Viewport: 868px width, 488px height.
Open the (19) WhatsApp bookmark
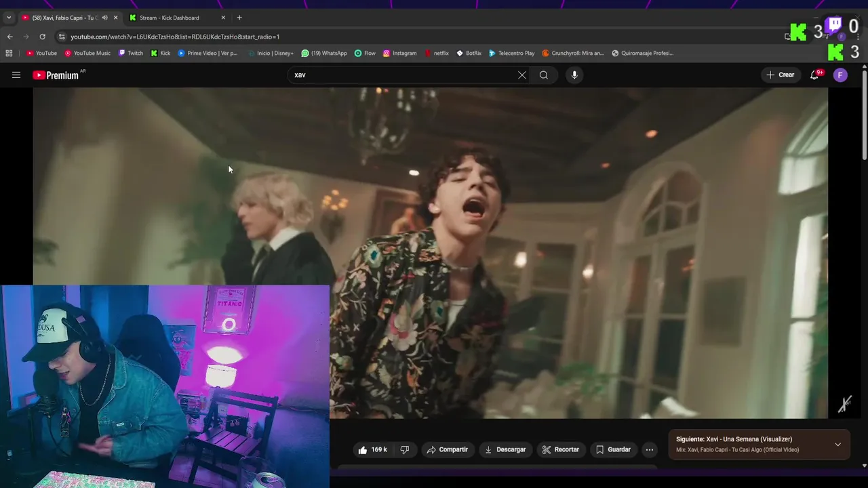[324, 53]
